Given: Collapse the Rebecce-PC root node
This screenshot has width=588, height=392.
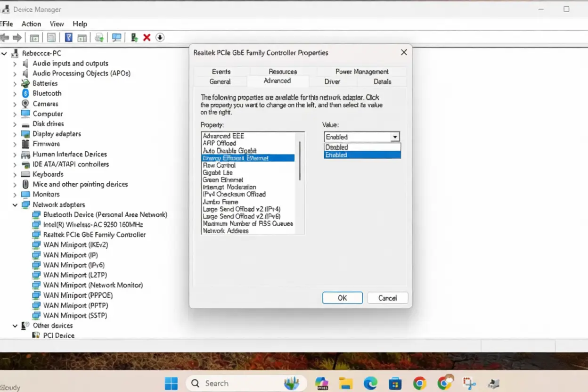Looking at the screenshot, I should point(4,53).
